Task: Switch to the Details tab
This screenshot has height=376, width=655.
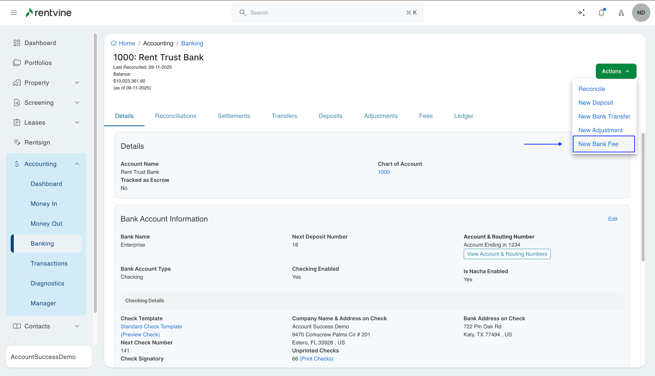Action: pos(124,116)
